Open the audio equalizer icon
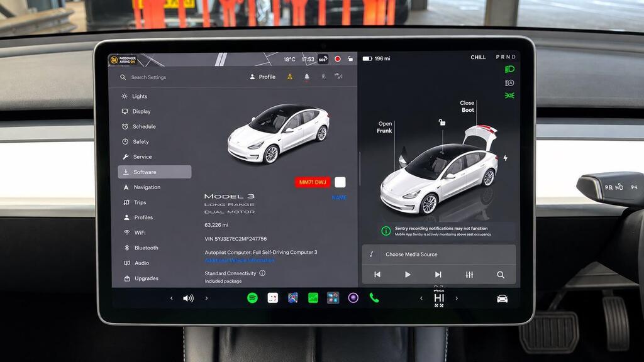Image resolution: width=644 pixels, height=362 pixels. [x=469, y=275]
